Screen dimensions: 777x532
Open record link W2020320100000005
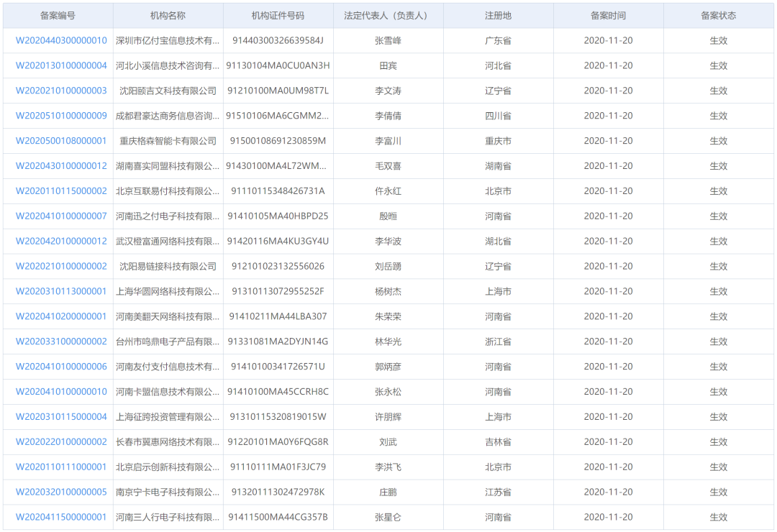click(x=61, y=492)
